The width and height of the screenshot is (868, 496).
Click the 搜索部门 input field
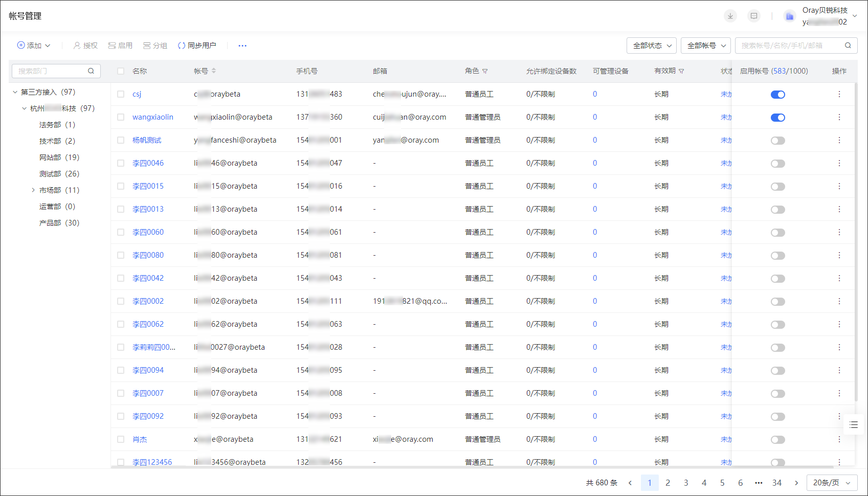[x=51, y=71]
